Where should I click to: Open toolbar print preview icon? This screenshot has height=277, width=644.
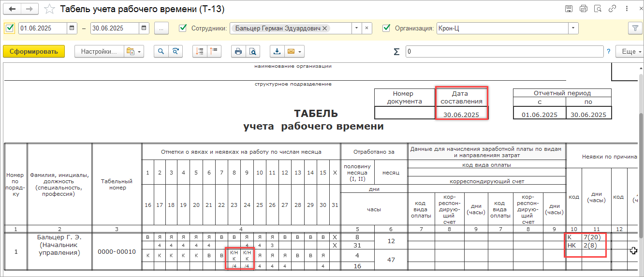[252, 51]
